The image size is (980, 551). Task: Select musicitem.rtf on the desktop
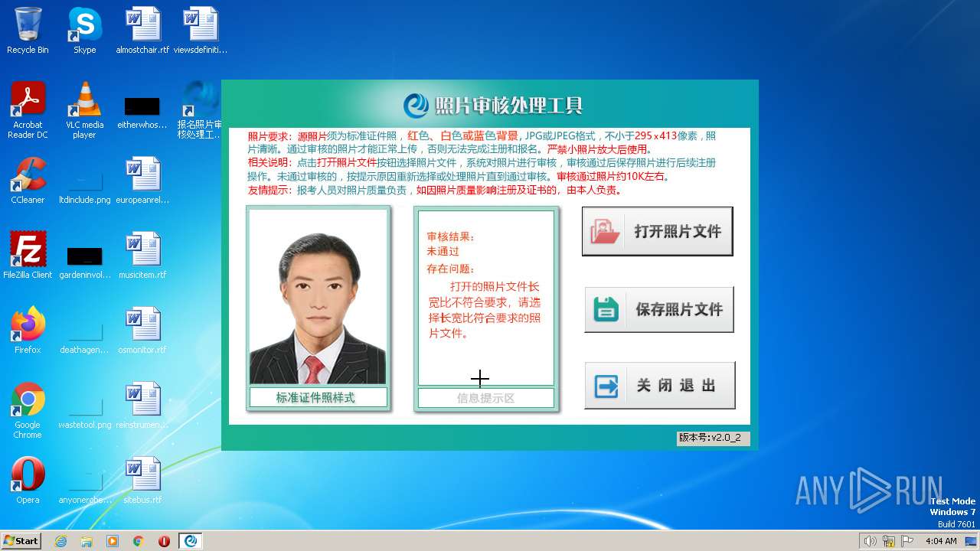[x=142, y=256]
